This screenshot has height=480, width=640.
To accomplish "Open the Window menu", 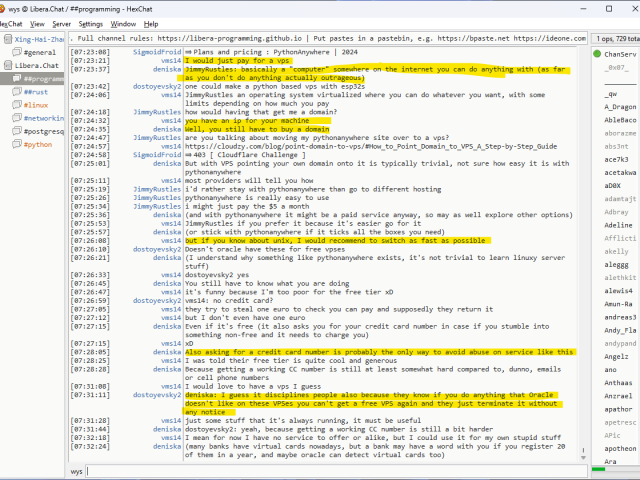I will tap(123, 23).
